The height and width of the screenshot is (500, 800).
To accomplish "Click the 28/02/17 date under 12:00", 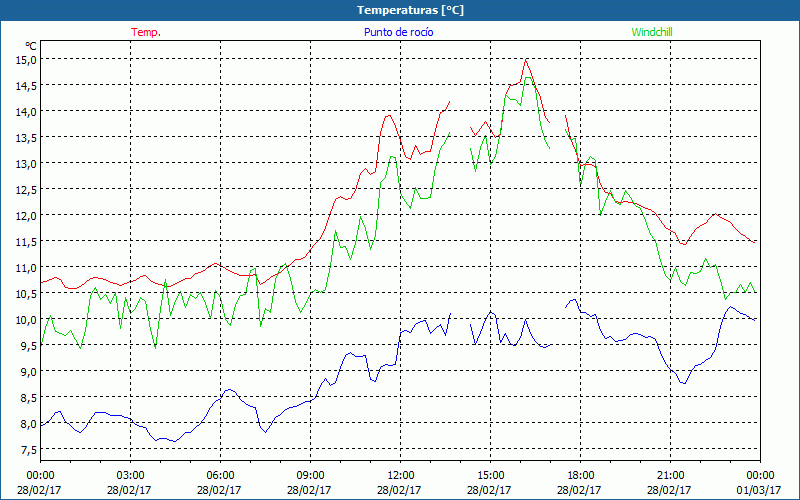I will tap(399, 490).
